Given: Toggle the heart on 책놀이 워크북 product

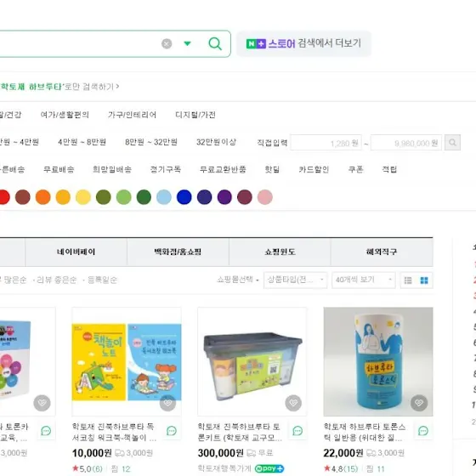Looking at the screenshot, I should click(167, 403).
